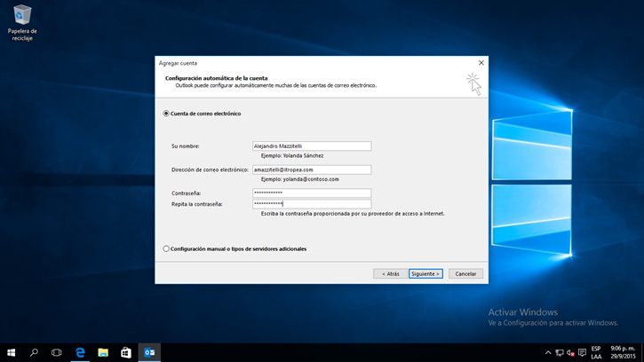Click the Siguiente button
Screen dimensions: 644x362
[425, 273]
